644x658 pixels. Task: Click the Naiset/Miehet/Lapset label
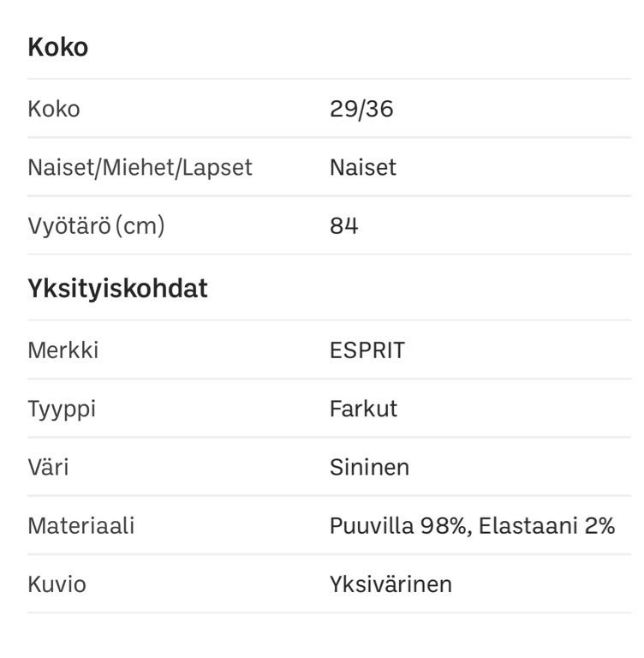tap(140, 167)
